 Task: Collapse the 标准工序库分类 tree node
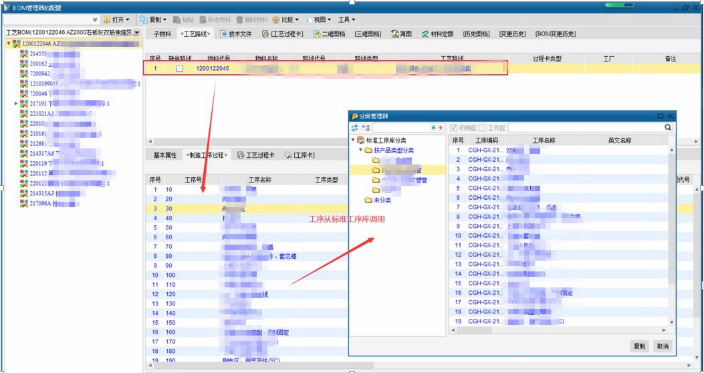353,140
